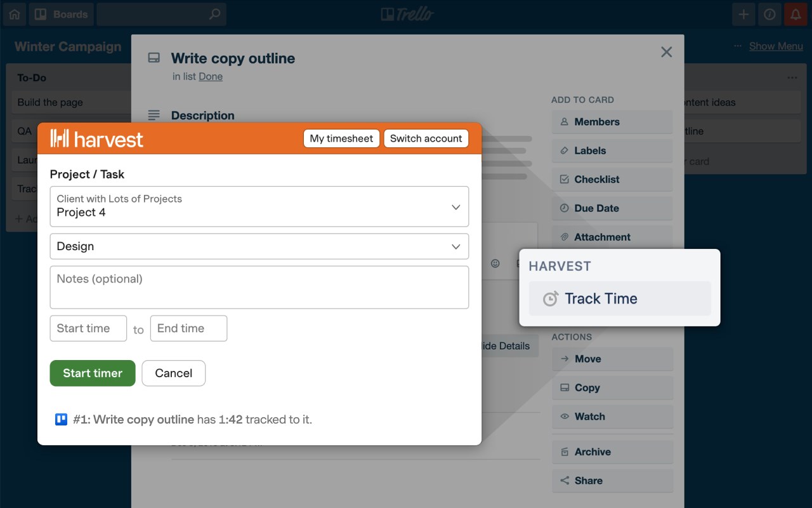The height and width of the screenshot is (508, 812).
Task: Open the Boards menu button
Action: (61, 14)
